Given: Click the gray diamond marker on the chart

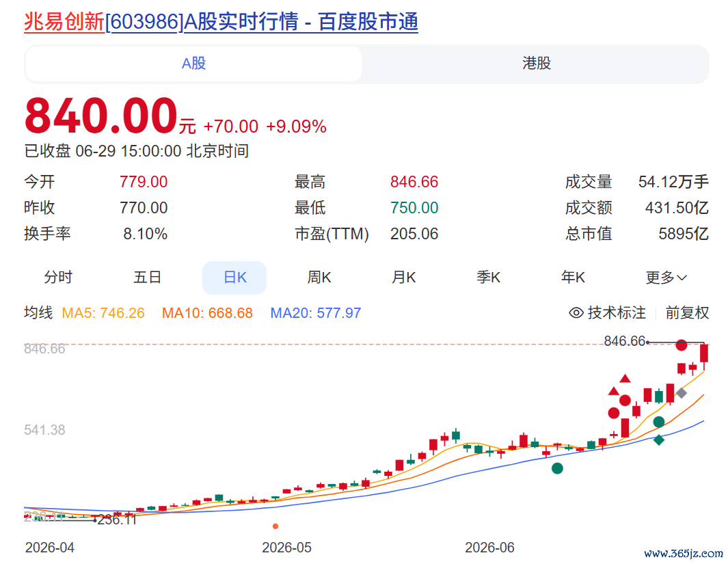Looking at the screenshot, I should (x=681, y=393).
